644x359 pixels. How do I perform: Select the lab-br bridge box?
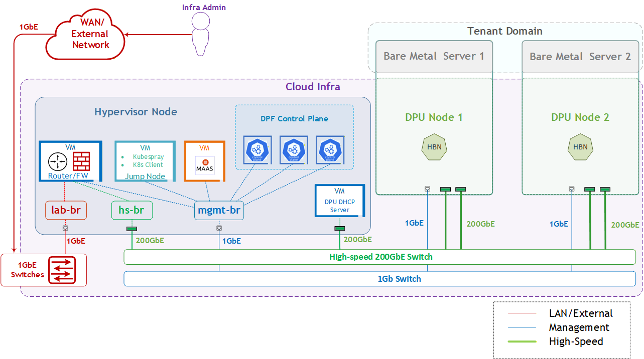pos(66,210)
